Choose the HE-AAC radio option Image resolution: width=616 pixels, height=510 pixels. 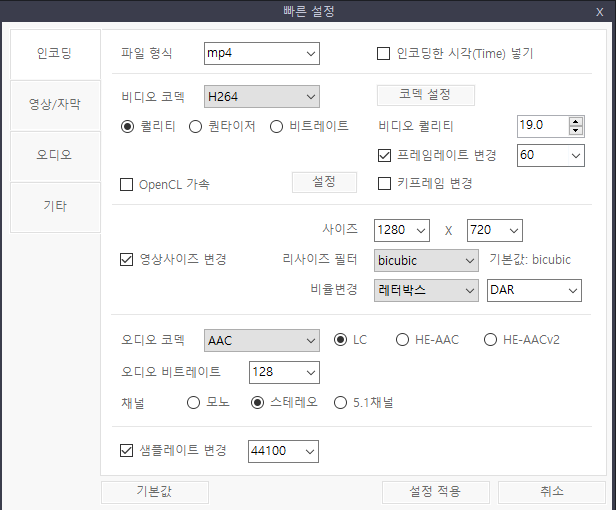click(x=402, y=339)
